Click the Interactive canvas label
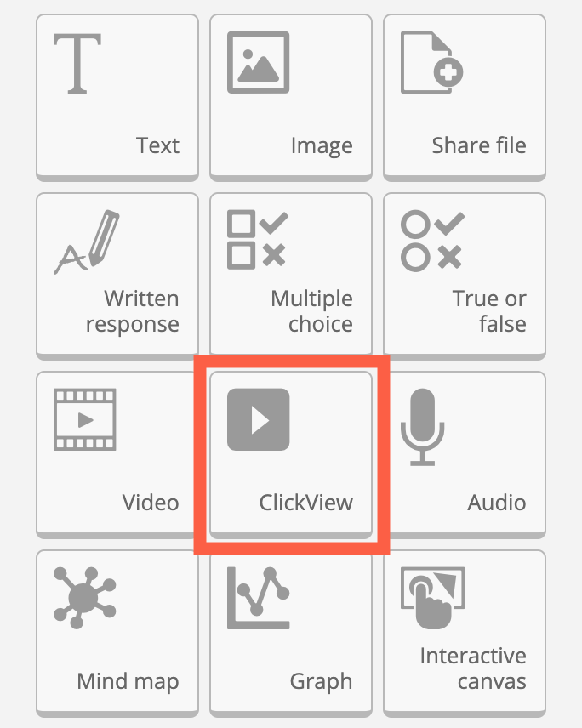The width and height of the screenshot is (582, 728). [473, 668]
